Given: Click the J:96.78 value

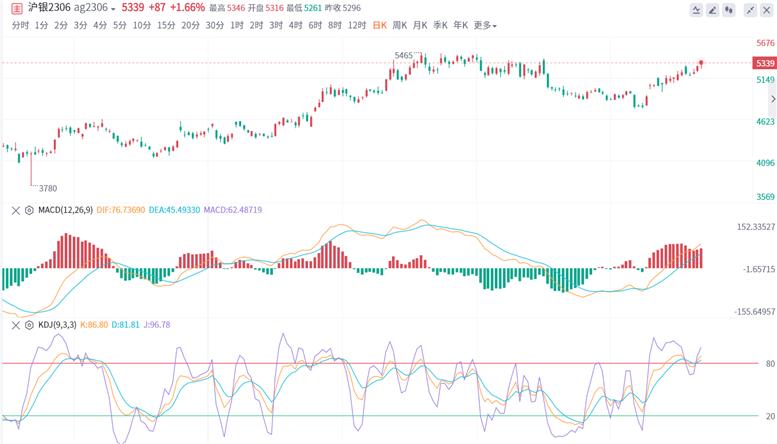Looking at the screenshot, I should click(157, 325).
